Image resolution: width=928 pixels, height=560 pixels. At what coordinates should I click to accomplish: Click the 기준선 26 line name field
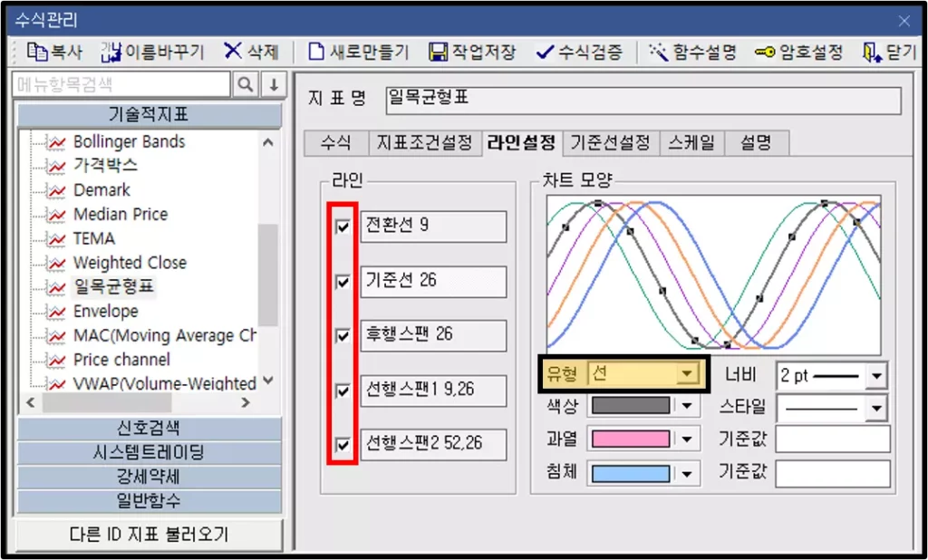pos(433,282)
